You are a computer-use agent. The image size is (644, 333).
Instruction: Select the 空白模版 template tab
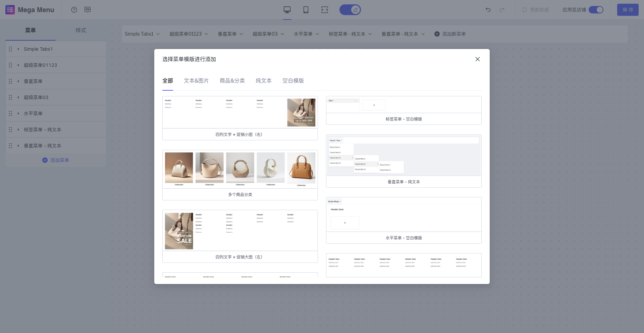[x=293, y=81]
